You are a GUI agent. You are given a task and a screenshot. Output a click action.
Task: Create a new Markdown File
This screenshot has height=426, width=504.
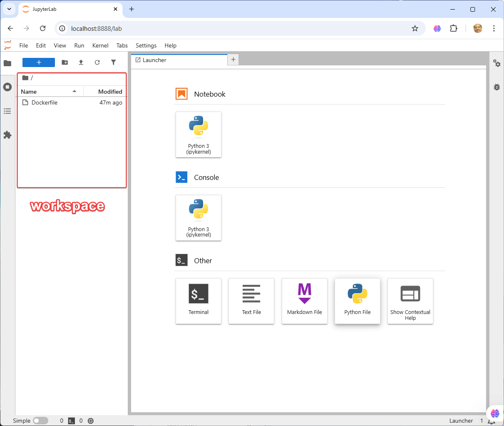pos(305,301)
